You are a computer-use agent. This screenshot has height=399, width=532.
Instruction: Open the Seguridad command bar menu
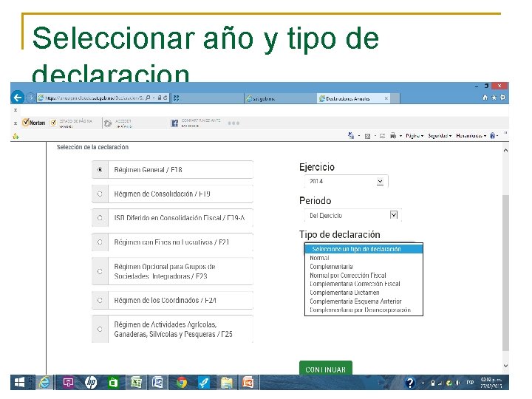(440, 136)
